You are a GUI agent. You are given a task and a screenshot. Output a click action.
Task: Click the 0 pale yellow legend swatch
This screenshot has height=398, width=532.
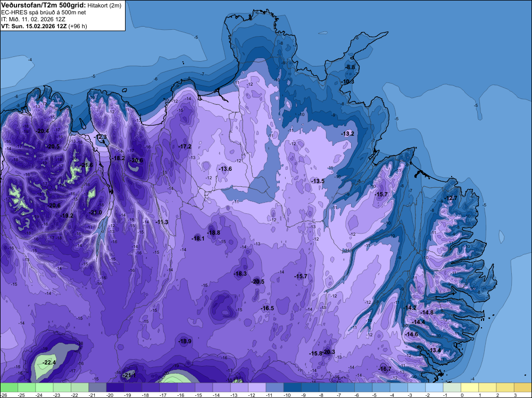[470, 387]
